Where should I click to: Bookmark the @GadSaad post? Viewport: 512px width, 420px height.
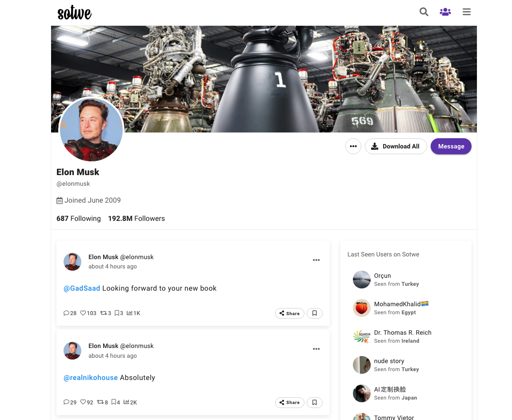pos(315,313)
